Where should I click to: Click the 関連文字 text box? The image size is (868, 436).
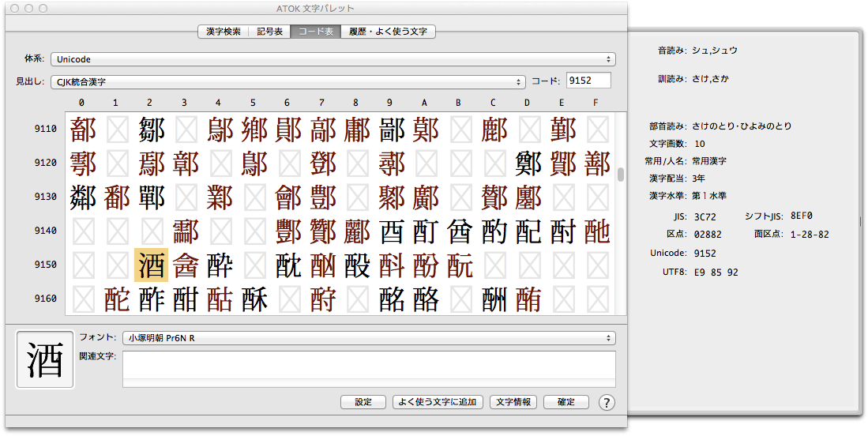pyautogui.click(x=369, y=369)
